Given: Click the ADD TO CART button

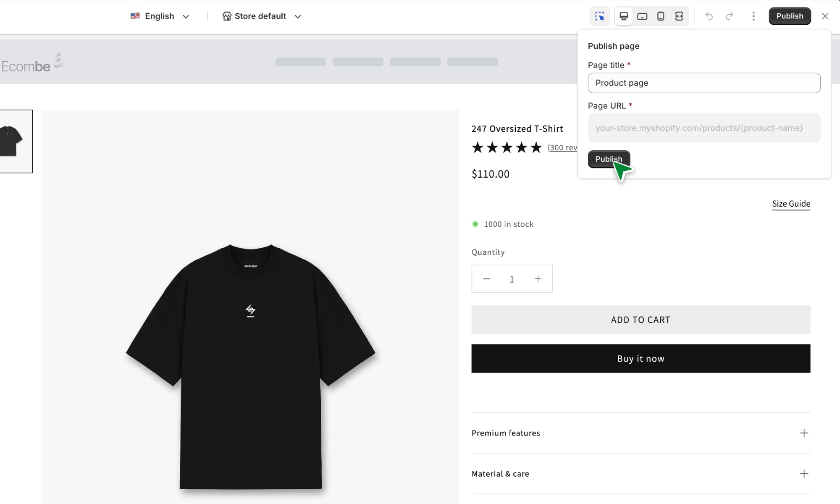Looking at the screenshot, I should (640, 320).
